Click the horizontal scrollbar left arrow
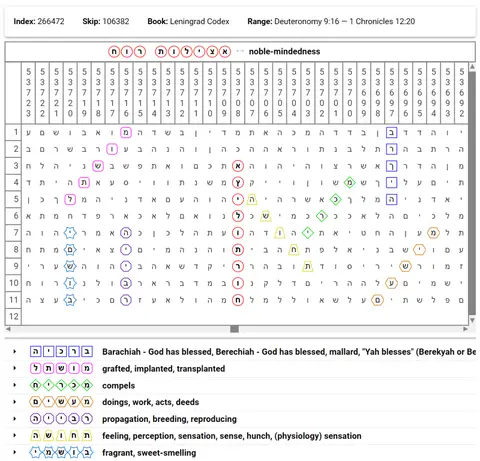 coord(8,329)
